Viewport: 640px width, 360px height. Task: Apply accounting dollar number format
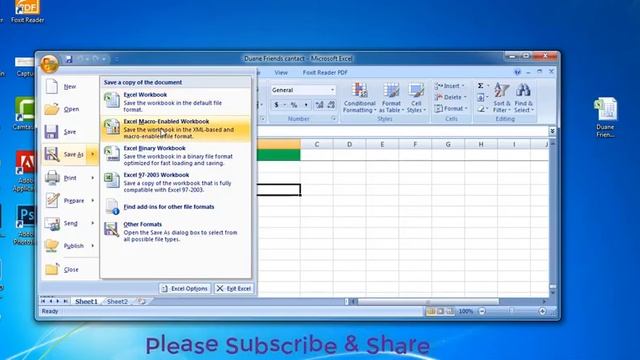(x=276, y=105)
